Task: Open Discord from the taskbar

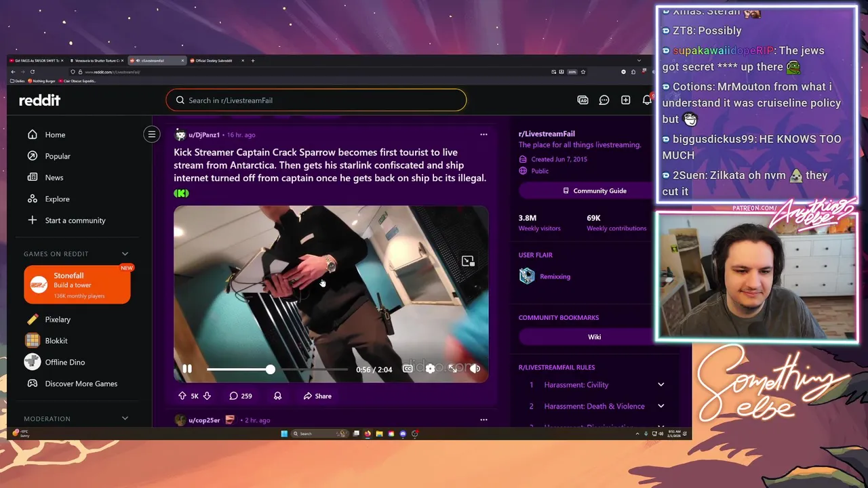Action: pyautogui.click(x=403, y=434)
